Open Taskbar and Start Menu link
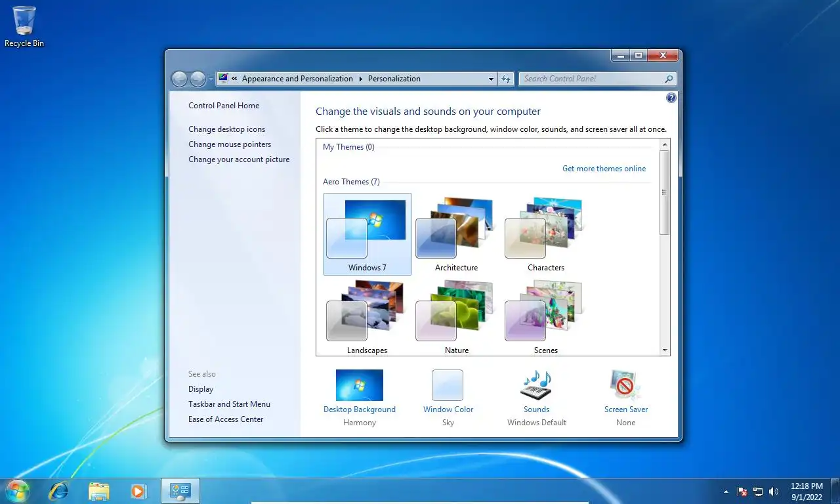 tap(229, 404)
